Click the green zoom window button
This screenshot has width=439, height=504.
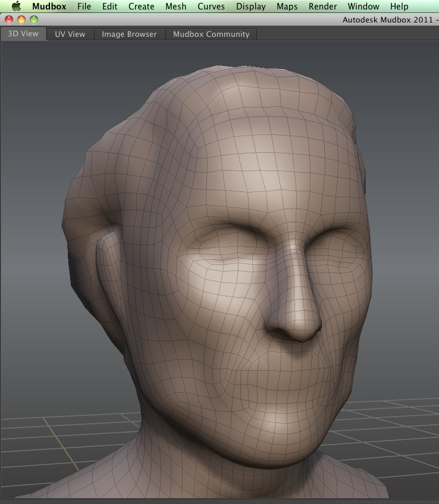click(x=34, y=20)
